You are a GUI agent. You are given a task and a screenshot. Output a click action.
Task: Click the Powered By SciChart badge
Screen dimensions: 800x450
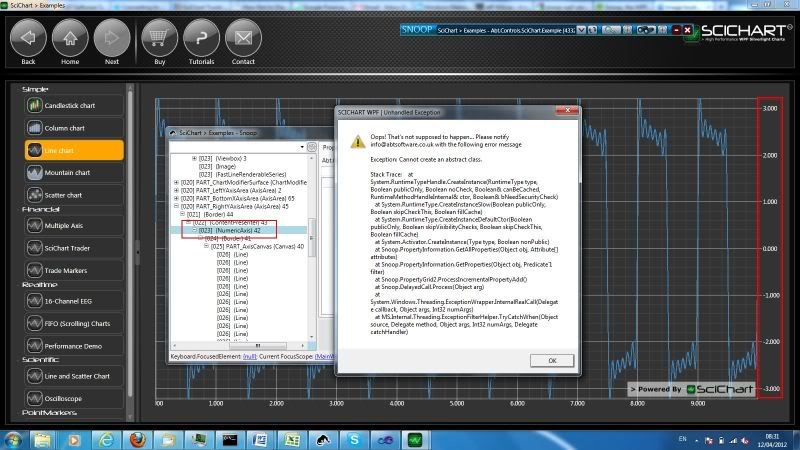(691, 389)
